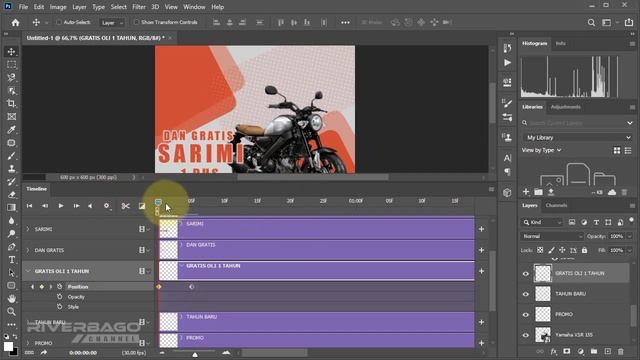640x360 pixels.
Task: Split the clip with the scissors icon
Action: 126,206
